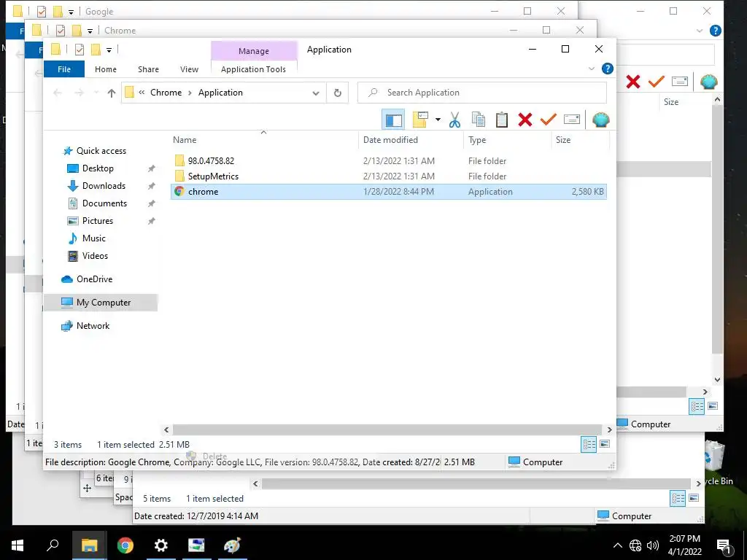This screenshot has width=747, height=560.
Task: Expand the dropdown arrow beside folder options
Action: coord(438,120)
